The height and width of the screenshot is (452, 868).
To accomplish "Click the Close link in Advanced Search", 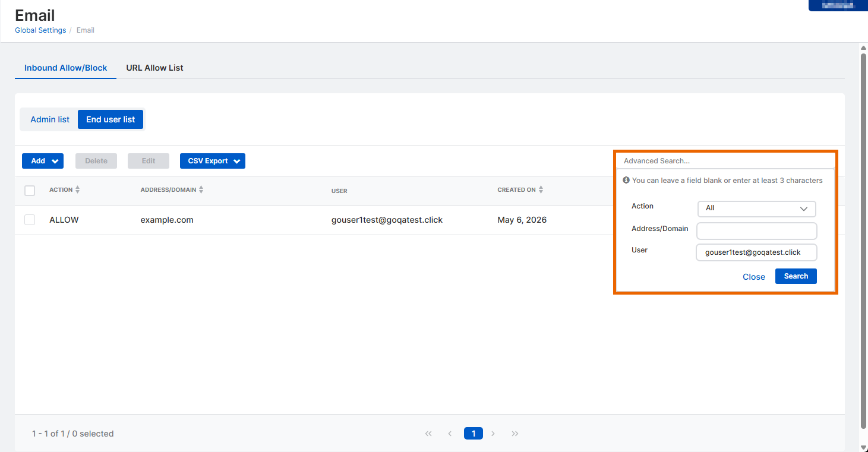I will [x=754, y=277].
